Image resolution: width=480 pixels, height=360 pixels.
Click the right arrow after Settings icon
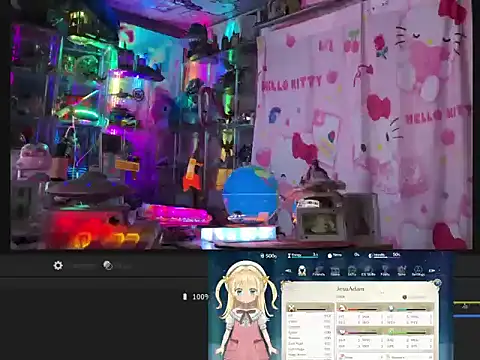pyautogui.click(x=432, y=271)
